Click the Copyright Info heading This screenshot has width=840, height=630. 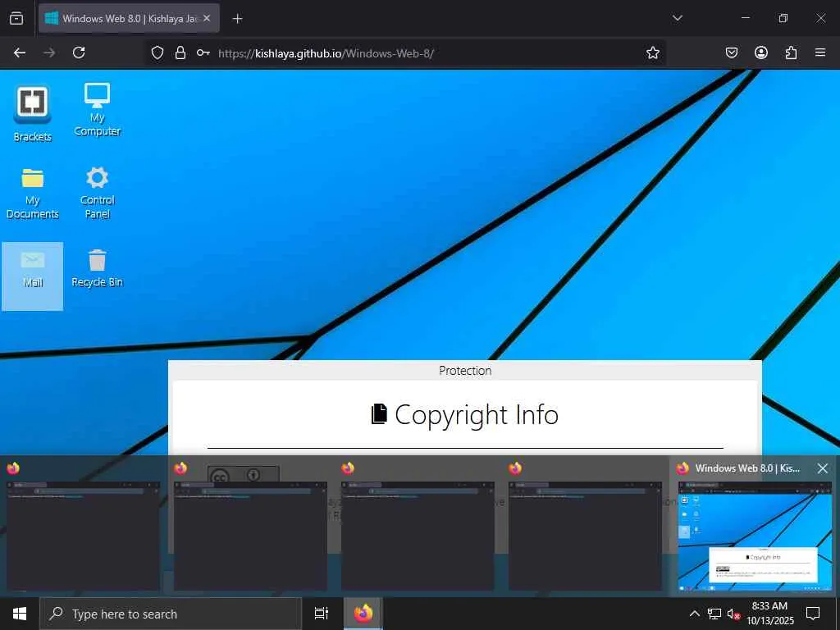tap(465, 414)
